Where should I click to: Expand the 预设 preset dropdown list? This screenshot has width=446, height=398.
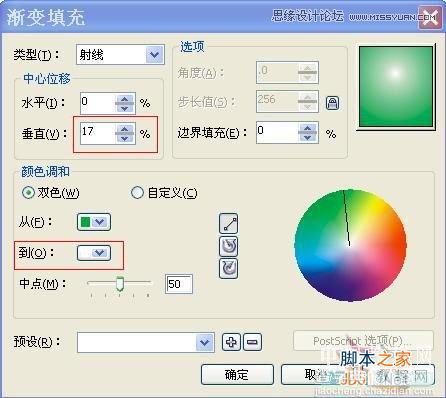pyautogui.click(x=204, y=342)
